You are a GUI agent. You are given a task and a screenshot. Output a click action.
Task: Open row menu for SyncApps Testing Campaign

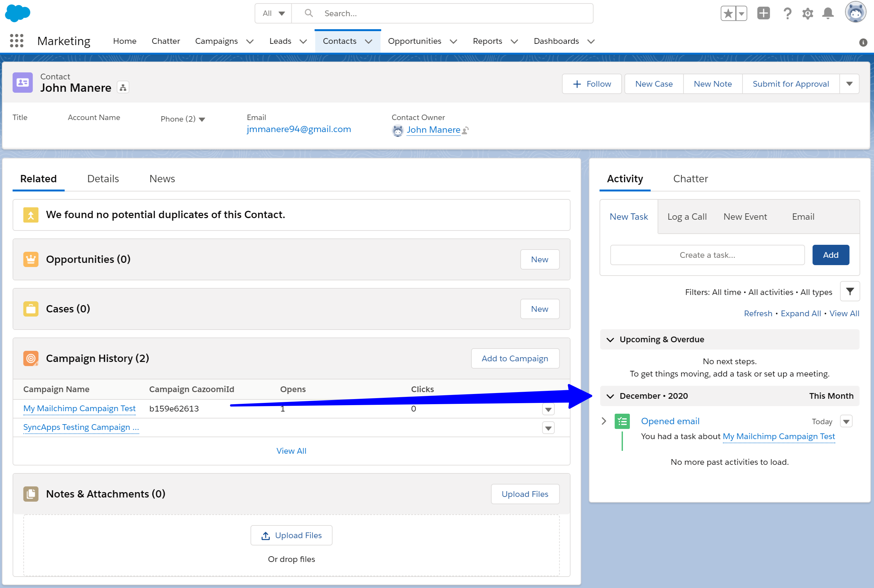[x=548, y=428]
